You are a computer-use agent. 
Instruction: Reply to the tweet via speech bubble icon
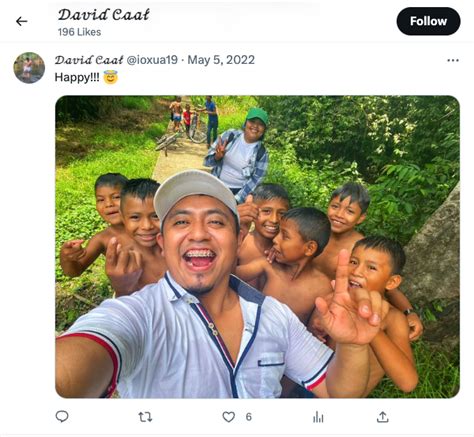click(62, 417)
